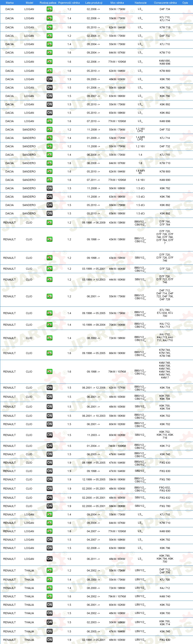Click petrol icon in Dacia Logan D4F 734 row
This screenshot has height=644, width=193.
[50, 9]
